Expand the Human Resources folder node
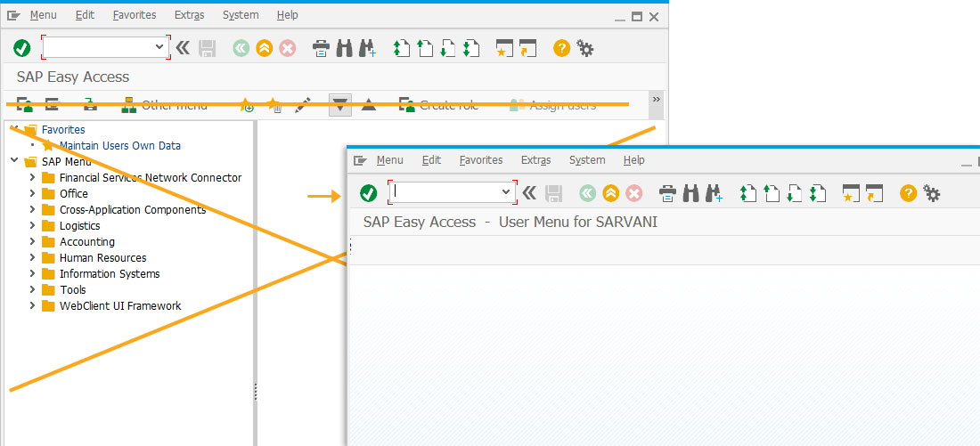This screenshot has width=980, height=446. [32, 257]
